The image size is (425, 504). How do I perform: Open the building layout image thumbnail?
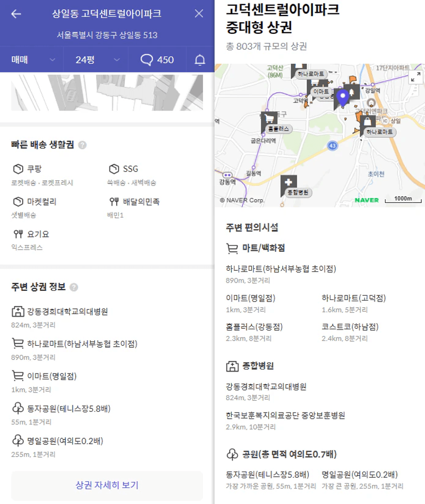107,93
